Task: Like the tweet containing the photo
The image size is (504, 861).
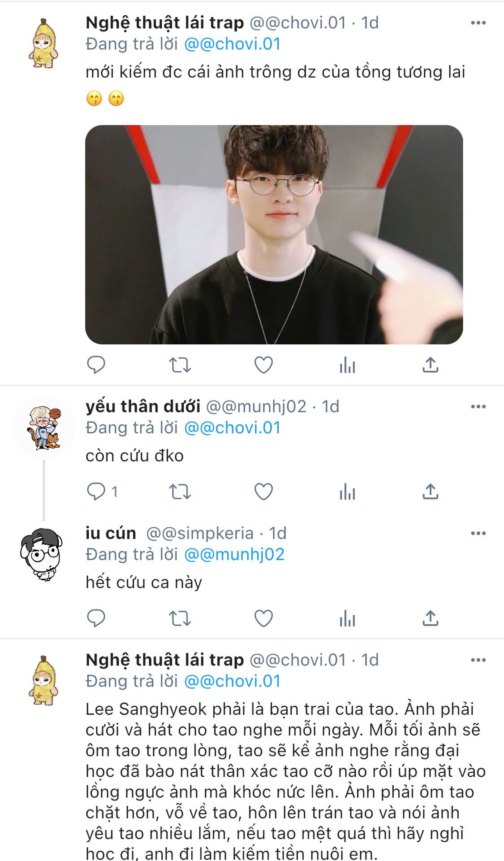Action: pos(263,365)
